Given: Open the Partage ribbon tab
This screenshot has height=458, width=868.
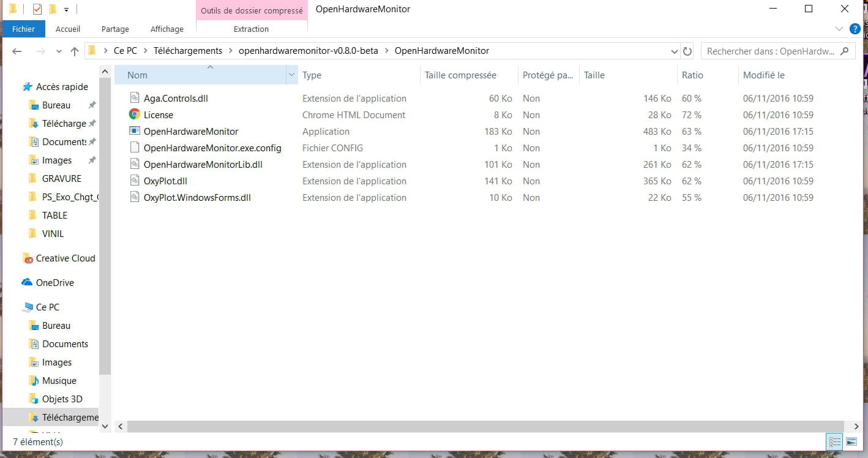Looking at the screenshot, I should [x=115, y=29].
